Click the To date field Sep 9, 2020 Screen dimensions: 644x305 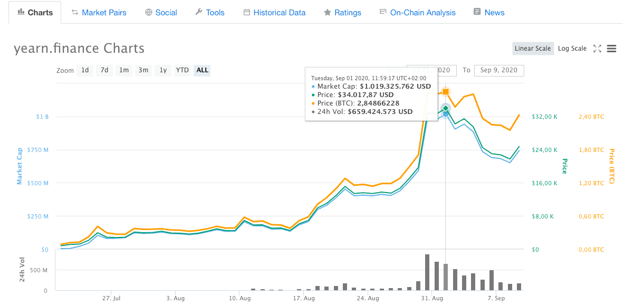pos(498,70)
